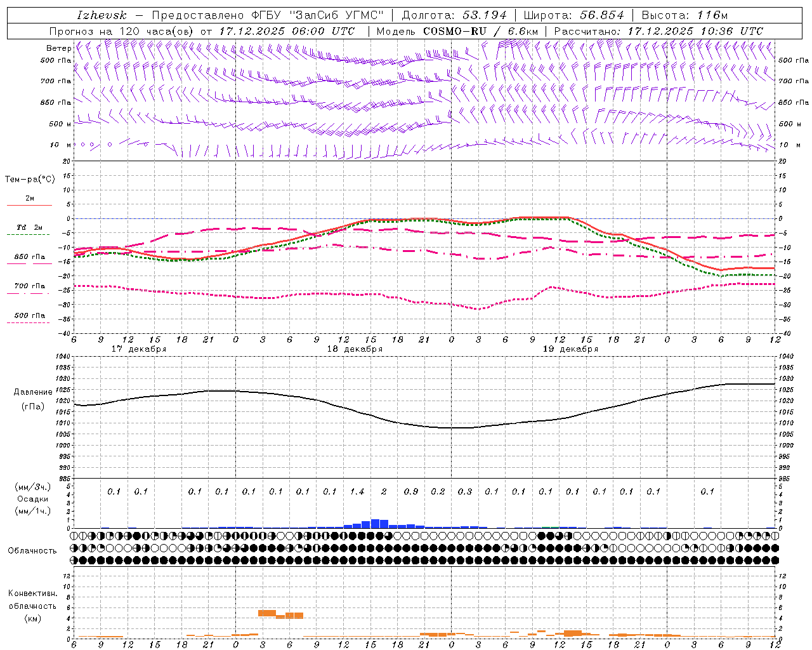Click the (км) unit under convective cloudiness
The image size is (812, 650).
point(32,618)
